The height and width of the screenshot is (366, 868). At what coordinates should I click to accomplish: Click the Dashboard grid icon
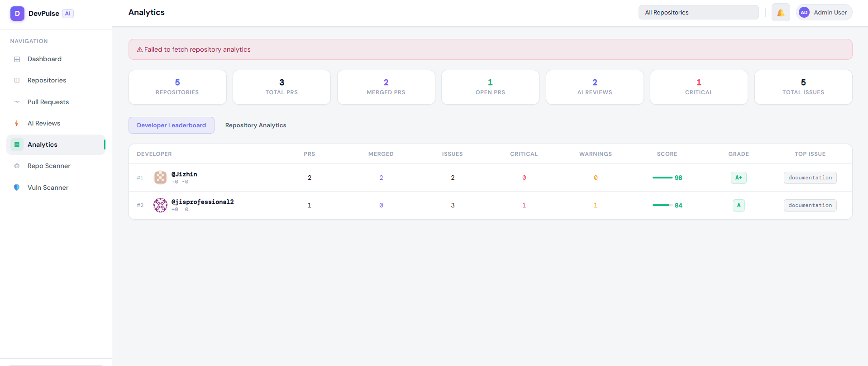[x=17, y=59]
